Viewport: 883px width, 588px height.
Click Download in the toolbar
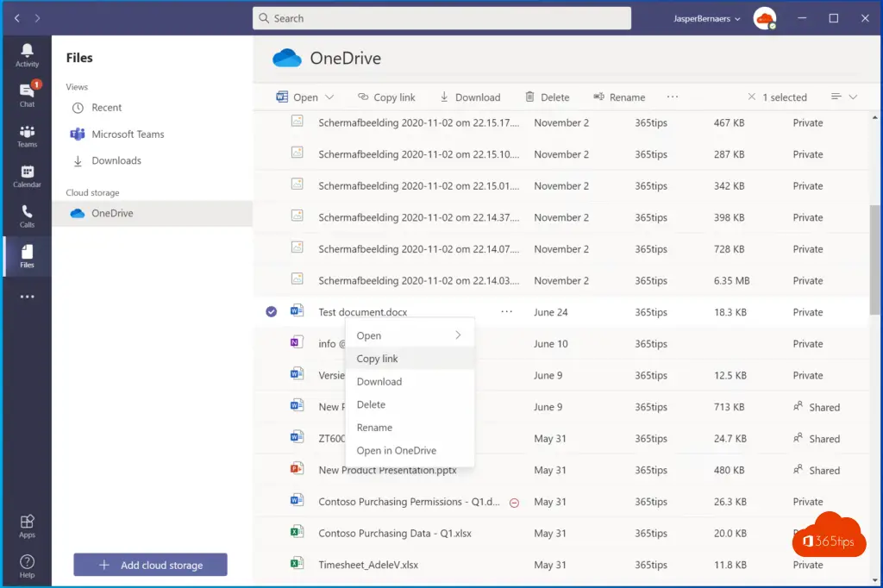click(470, 97)
